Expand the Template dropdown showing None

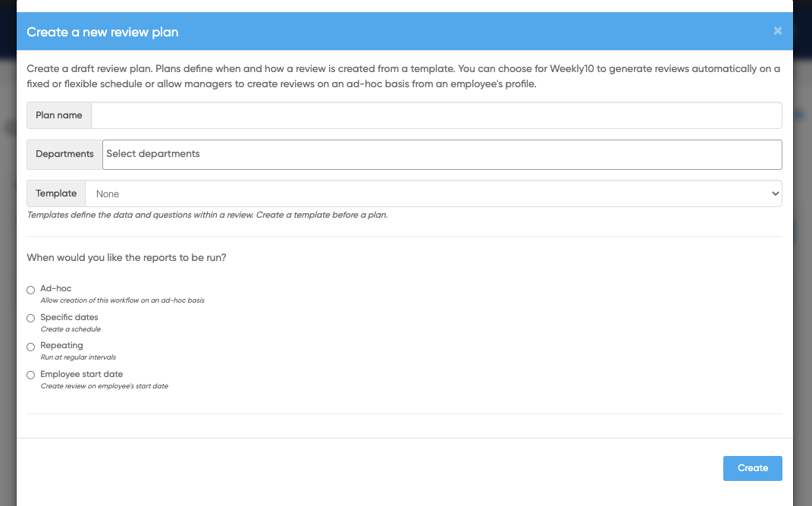[x=434, y=193]
